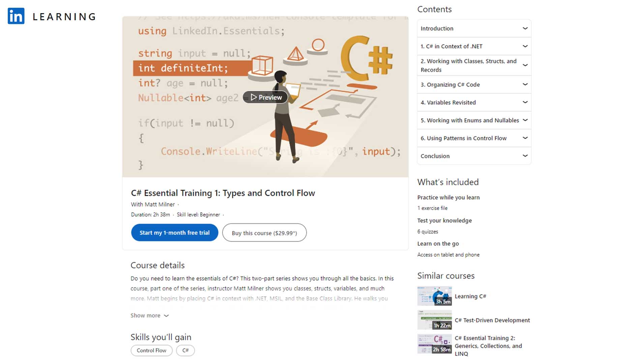The image size is (644, 364).
Task: Expand "1. C# in Context of .NET"
Action: 473,46
